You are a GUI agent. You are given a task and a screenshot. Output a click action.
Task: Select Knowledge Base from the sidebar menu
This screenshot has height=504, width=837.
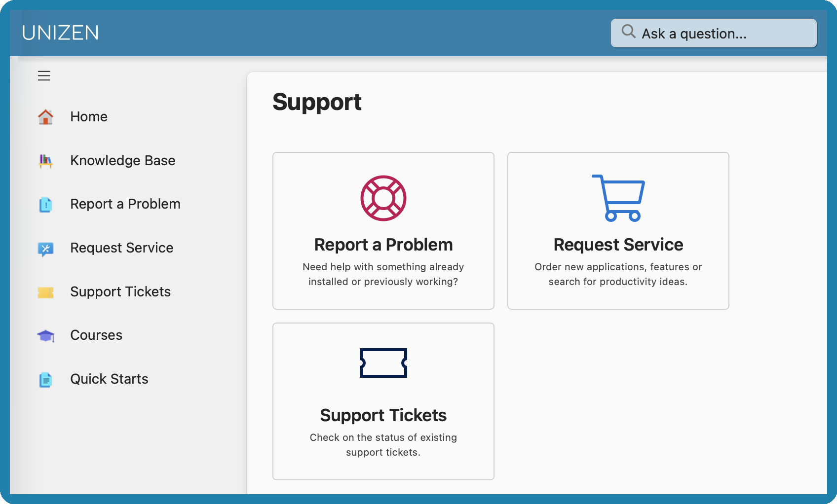(123, 161)
